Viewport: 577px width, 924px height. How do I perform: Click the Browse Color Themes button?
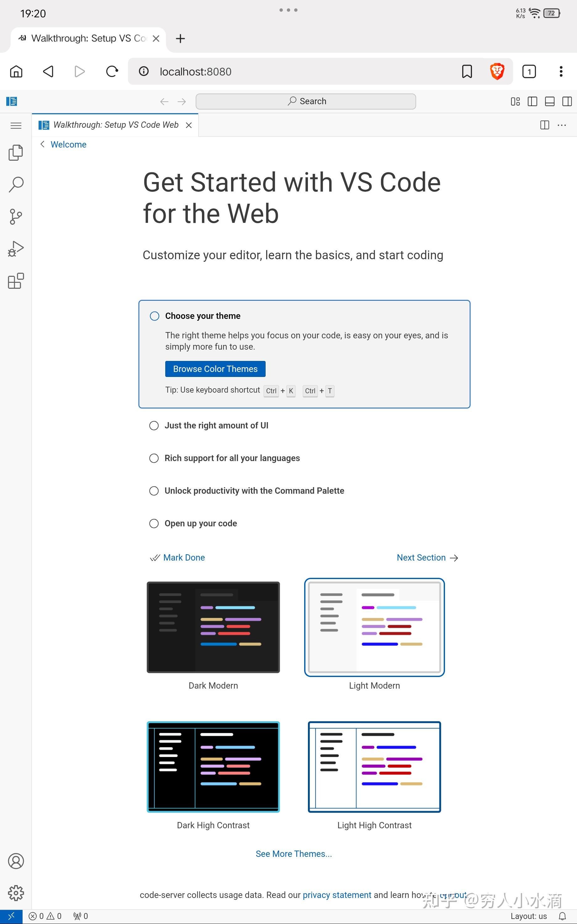click(x=215, y=369)
